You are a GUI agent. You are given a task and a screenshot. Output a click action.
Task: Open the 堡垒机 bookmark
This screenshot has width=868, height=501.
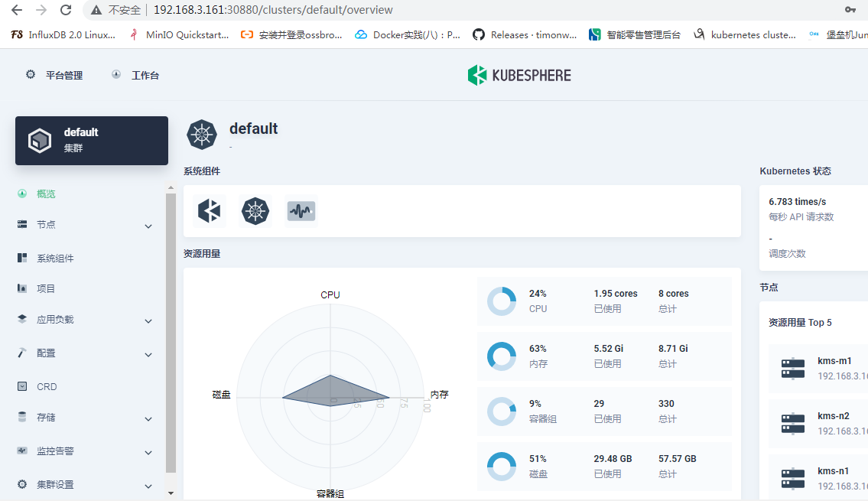pos(838,35)
